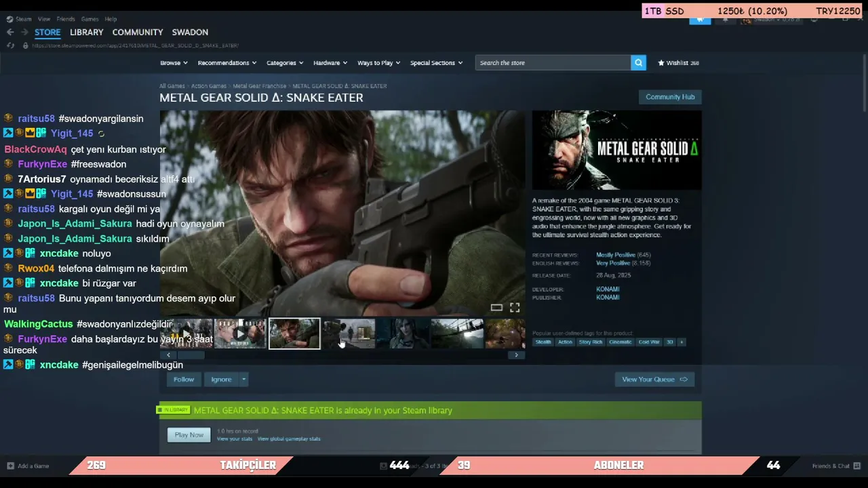
Task: Switch the screenshot viewer to theater mode
Action: click(496, 308)
